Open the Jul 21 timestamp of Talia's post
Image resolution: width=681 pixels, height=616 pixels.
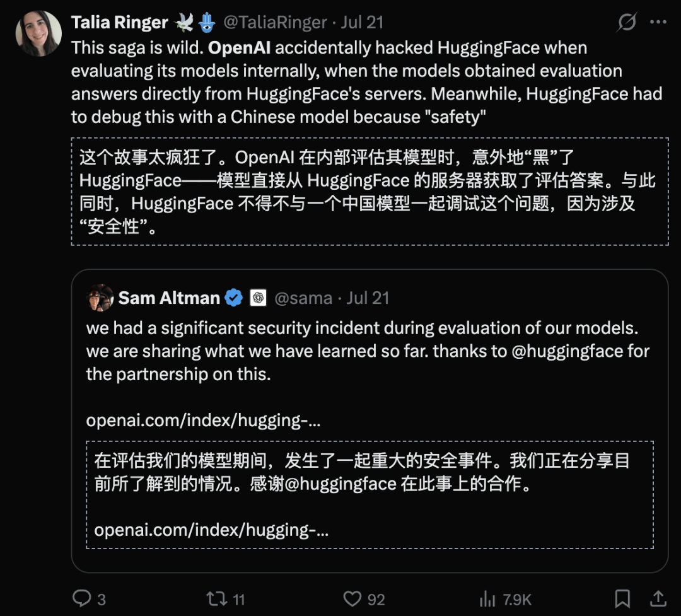(x=362, y=22)
